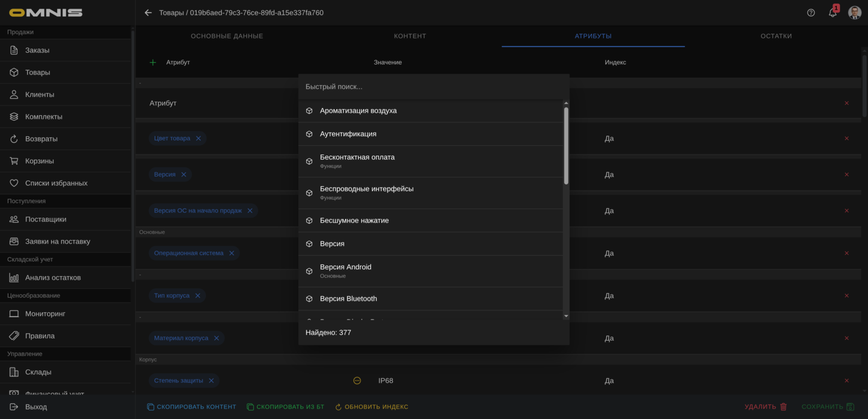Viewport: 868px width, 419px height.
Task: Click the Обновить индекс button
Action: 371,407
